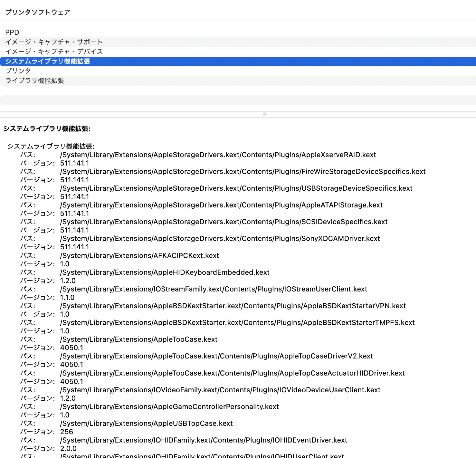Select the ライブラリ機能拡張 list row

tap(238, 81)
